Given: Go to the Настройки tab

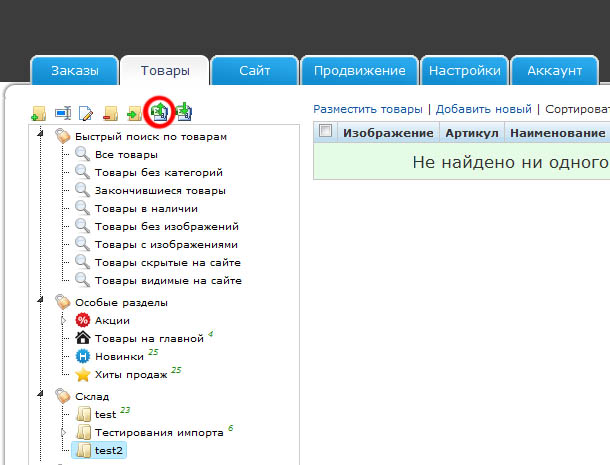Looking at the screenshot, I should (x=465, y=70).
